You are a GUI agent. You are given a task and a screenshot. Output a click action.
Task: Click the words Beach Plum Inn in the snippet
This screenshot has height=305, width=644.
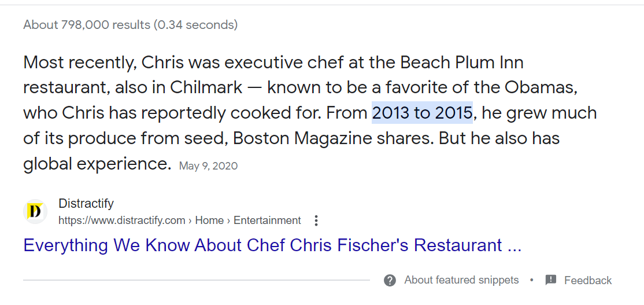pyautogui.click(x=462, y=63)
